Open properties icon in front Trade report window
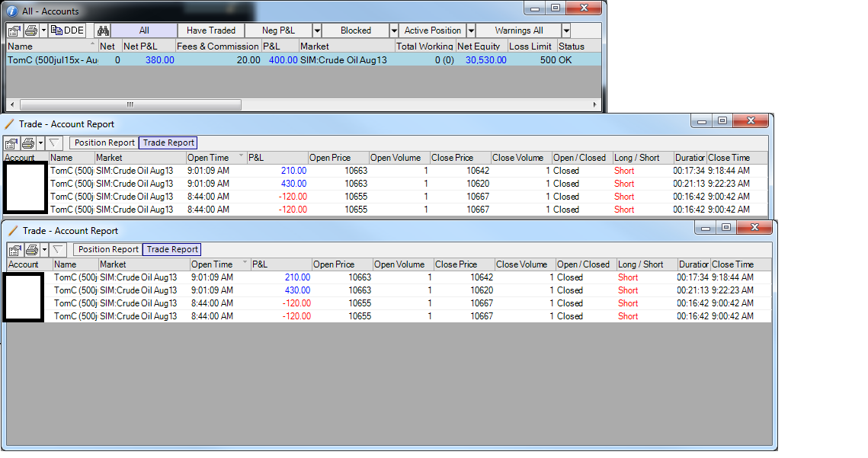Screen dimensions: 868x458 pos(15,250)
